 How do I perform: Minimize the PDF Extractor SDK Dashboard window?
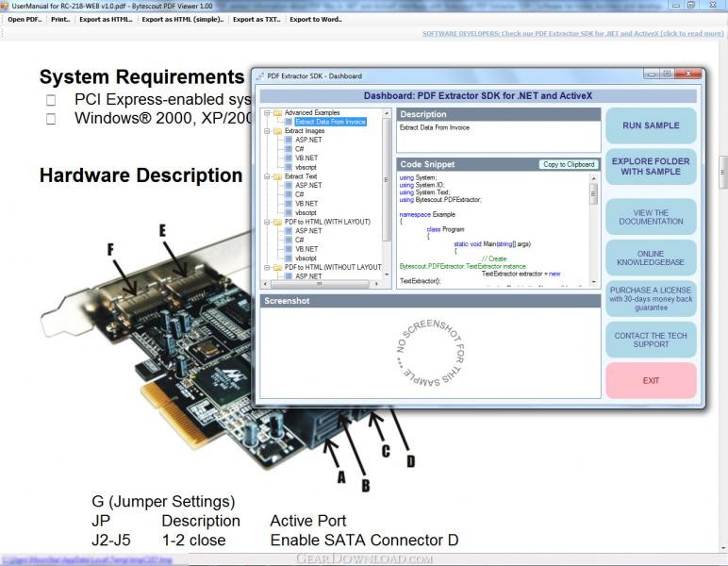(652, 74)
